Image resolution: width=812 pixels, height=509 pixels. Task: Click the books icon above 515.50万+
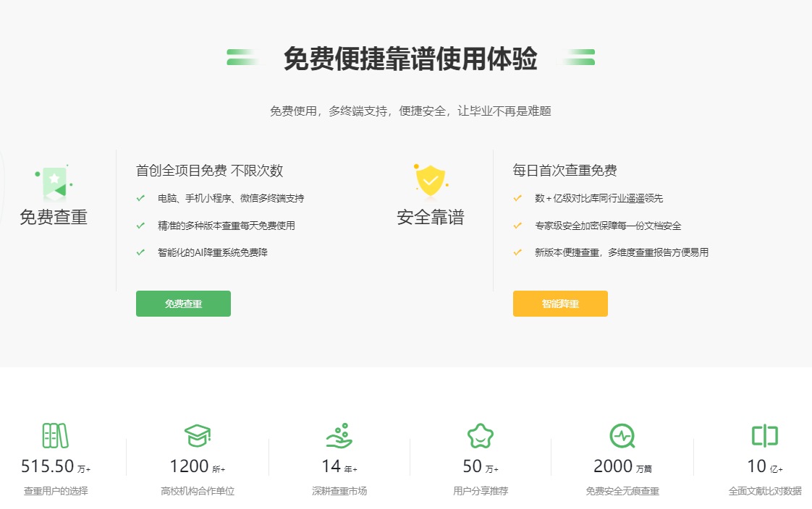56,435
